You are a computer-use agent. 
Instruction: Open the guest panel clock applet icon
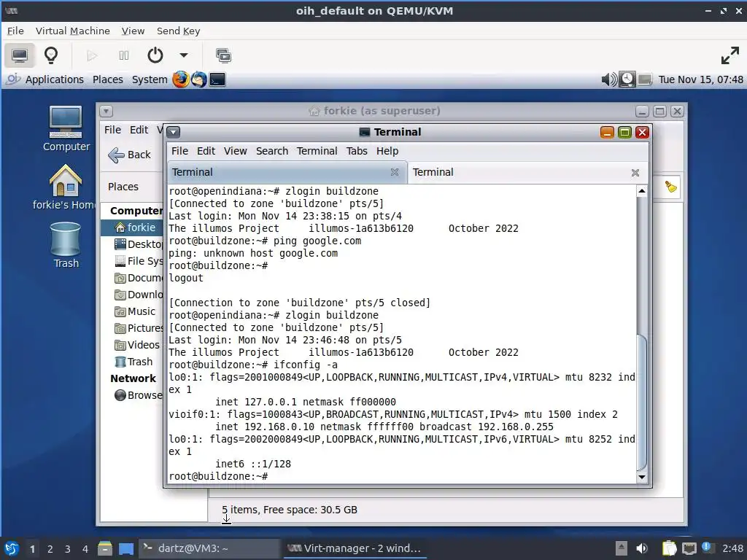627,79
